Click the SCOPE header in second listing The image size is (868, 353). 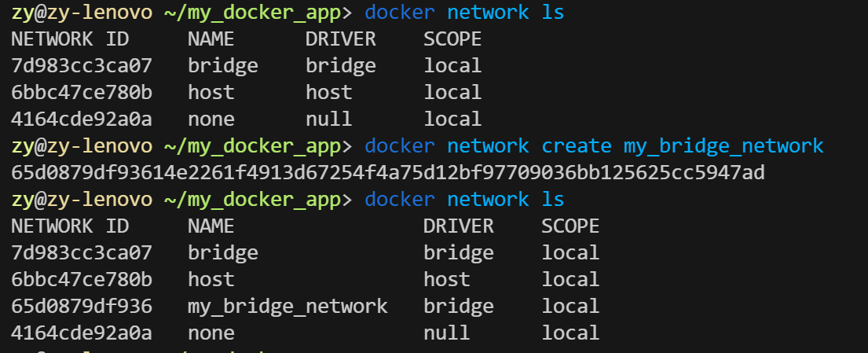(570, 226)
